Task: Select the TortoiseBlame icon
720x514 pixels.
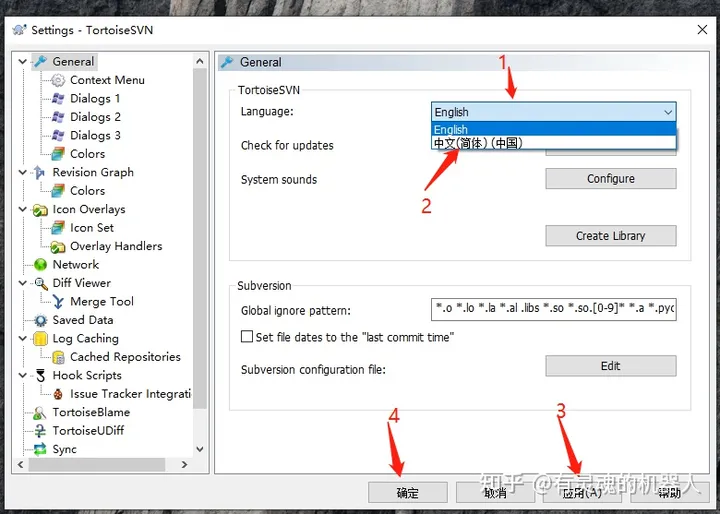Action: coord(41,412)
